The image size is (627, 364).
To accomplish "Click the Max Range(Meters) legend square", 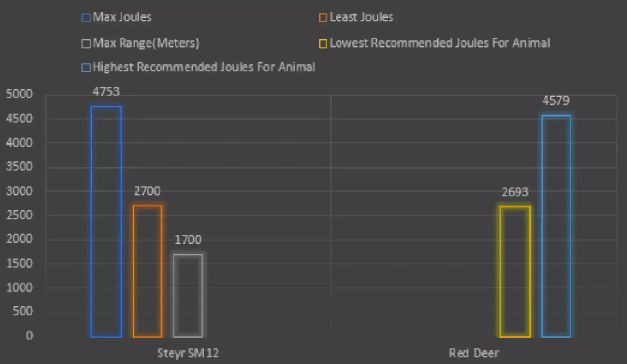I will coord(86,43).
